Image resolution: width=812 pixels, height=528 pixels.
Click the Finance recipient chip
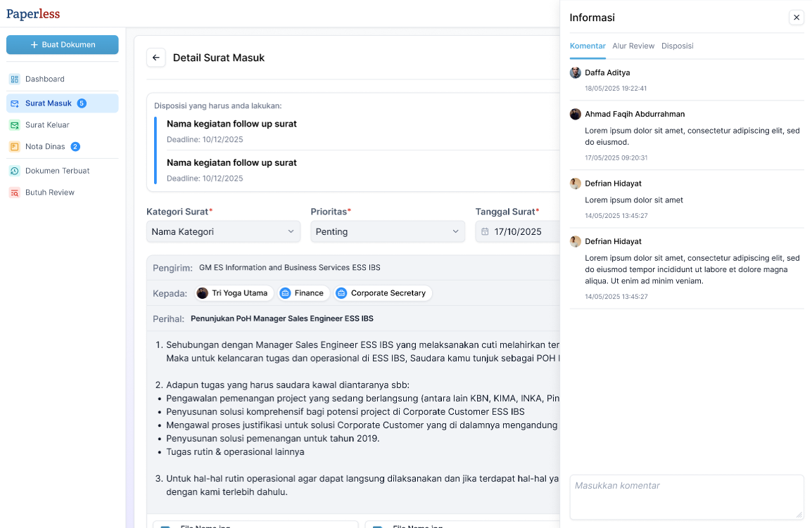(303, 293)
